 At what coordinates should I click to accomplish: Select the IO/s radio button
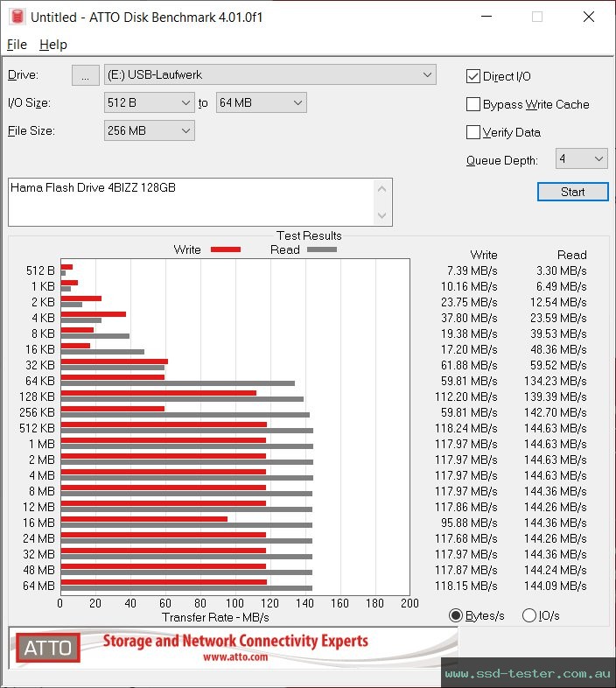[529, 615]
